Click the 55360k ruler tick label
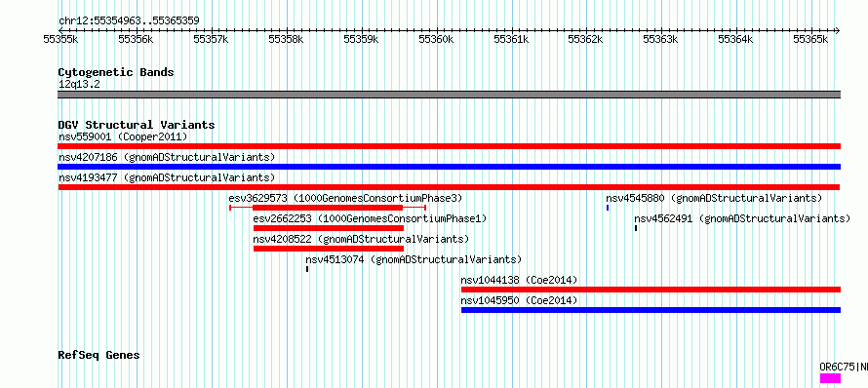The width and height of the screenshot is (868, 388). (436, 39)
